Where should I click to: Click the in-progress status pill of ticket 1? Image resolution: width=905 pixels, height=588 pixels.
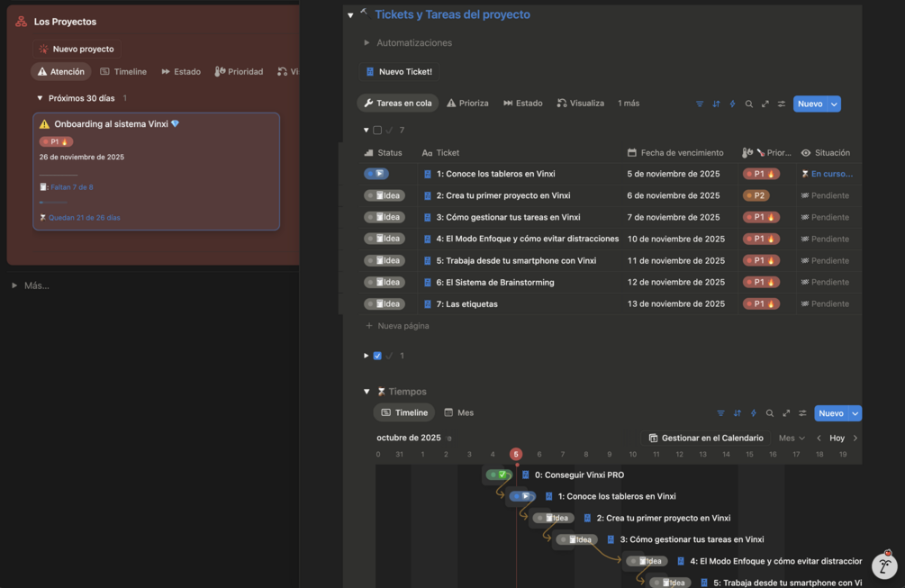point(376,174)
